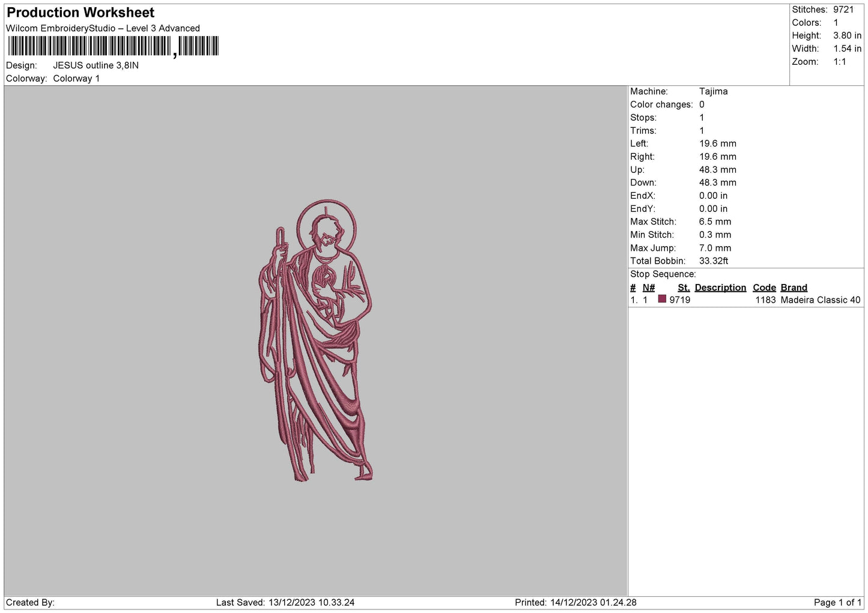The image size is (868, 613).
Task: Click the Wilcom EmbroideryStudio Level 3 Advanced text
Action: (x=103, y=28)
